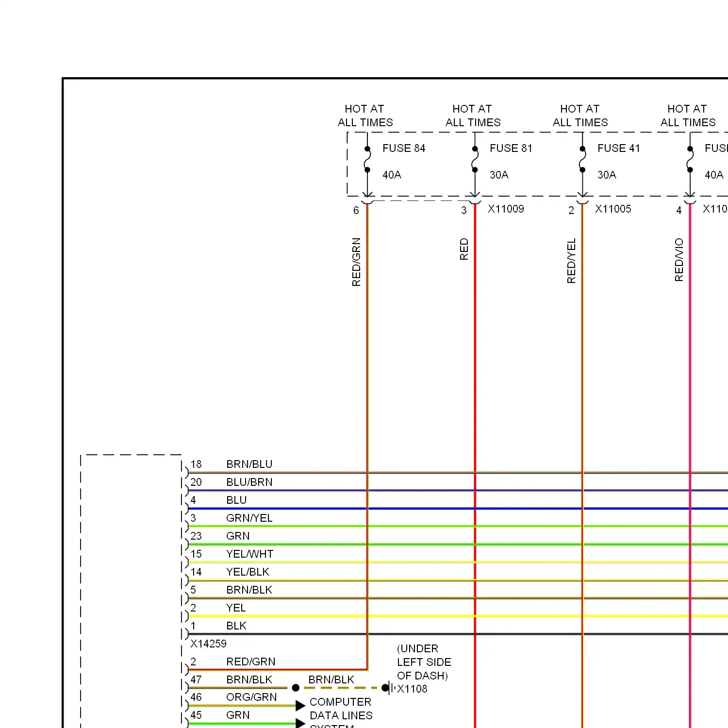Click the 30A rating under FUSE 81
This screenshot has width=728, height=728.
499,175
